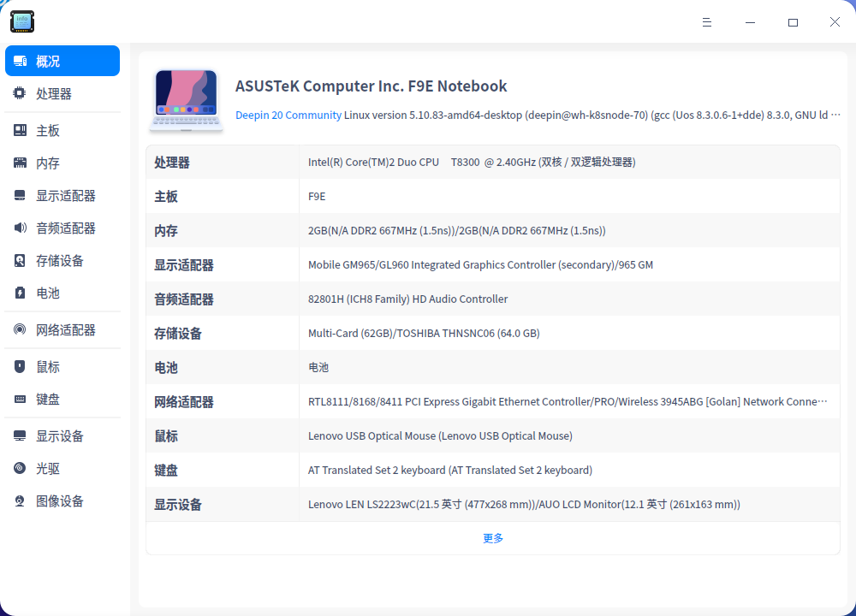
Task: Click the 内存 memory chip icon
Action: (19, 162)
